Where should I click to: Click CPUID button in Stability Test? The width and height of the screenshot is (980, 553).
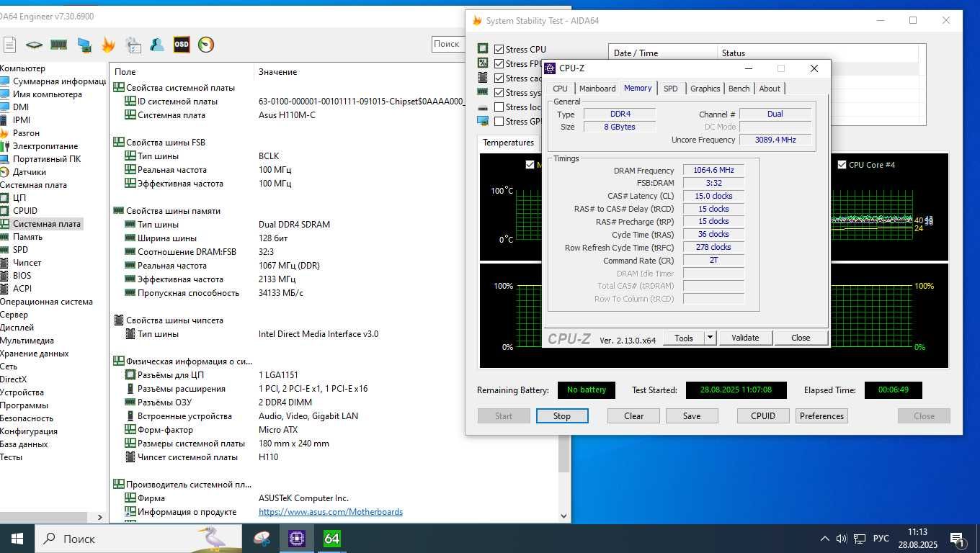pos(763,416)
